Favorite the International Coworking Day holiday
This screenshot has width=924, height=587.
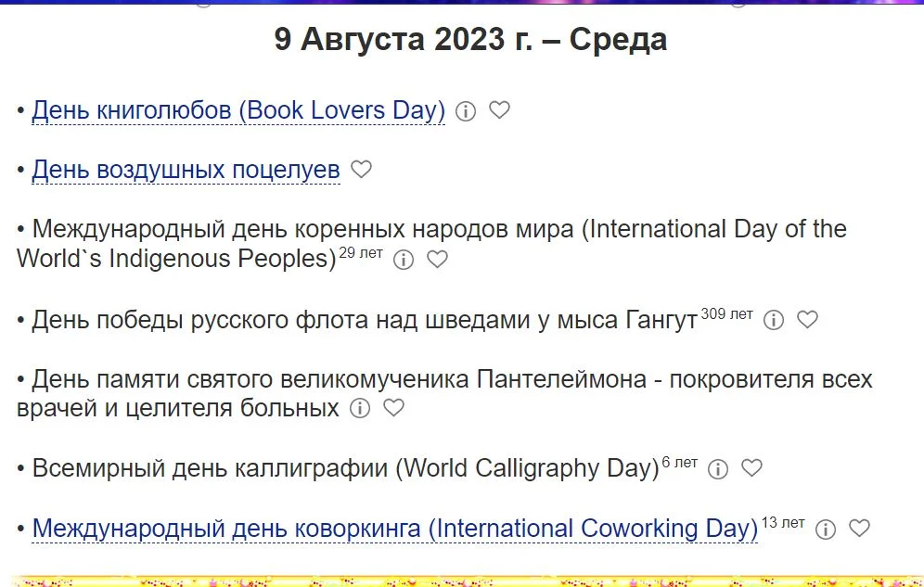click(858, 530)
